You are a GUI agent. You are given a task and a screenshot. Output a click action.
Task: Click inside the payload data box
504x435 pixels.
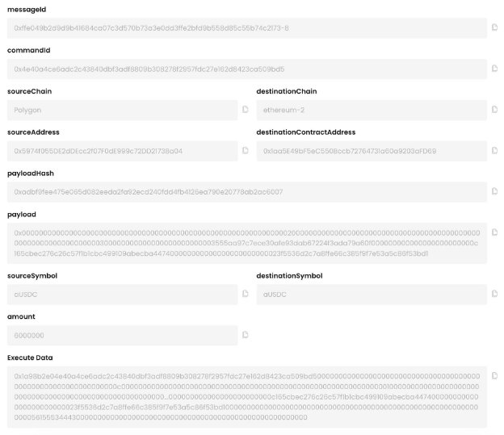click(x=247, y=242)
